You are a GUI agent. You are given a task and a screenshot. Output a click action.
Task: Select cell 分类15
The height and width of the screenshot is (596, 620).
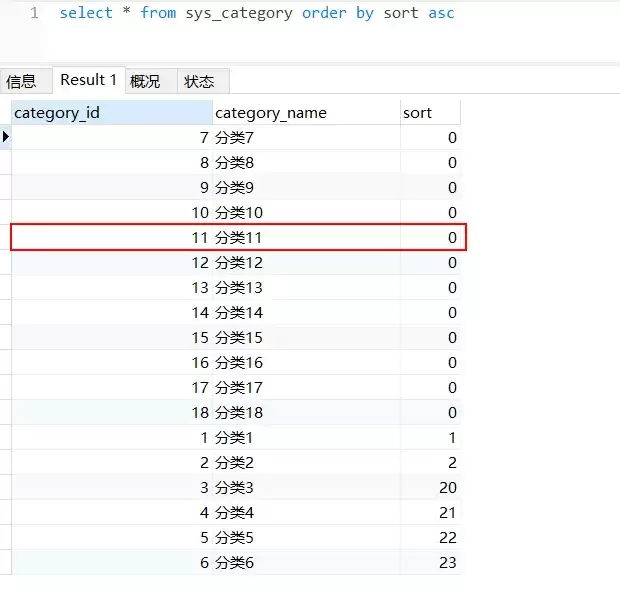(x=306, y=338)
